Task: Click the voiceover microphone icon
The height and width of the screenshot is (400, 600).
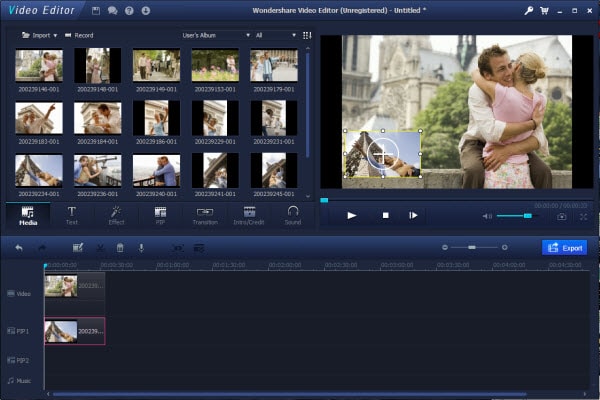Action: pyautogui.click(x=141, y=247)
